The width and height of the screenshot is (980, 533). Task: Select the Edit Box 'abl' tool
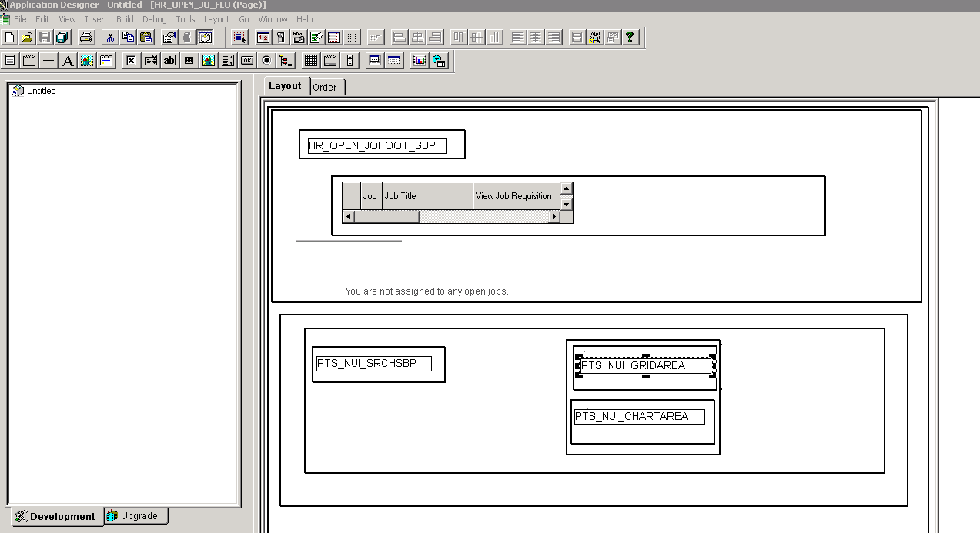pyautogui.click(x=169, y=61)
